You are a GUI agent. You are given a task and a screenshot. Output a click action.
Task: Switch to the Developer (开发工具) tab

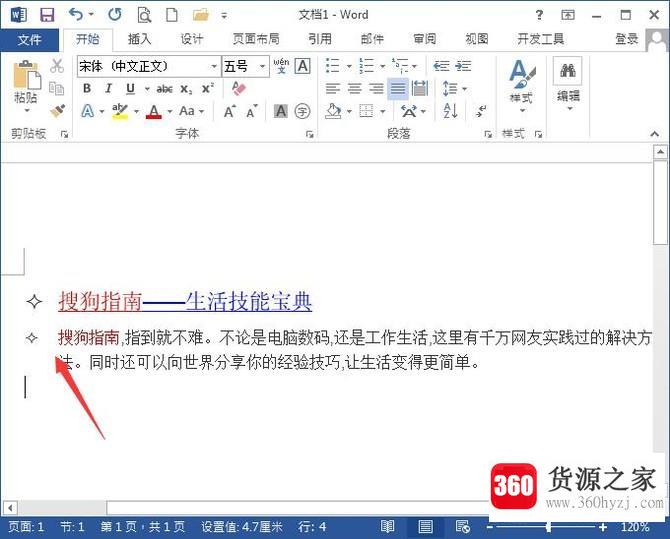pyautogui.click(x=541, y=39)
